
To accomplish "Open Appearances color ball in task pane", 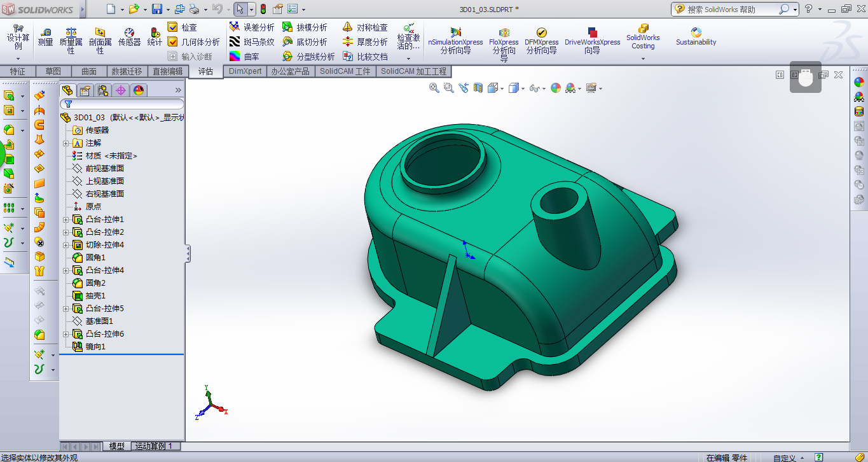I will click(x=859, y=82).
